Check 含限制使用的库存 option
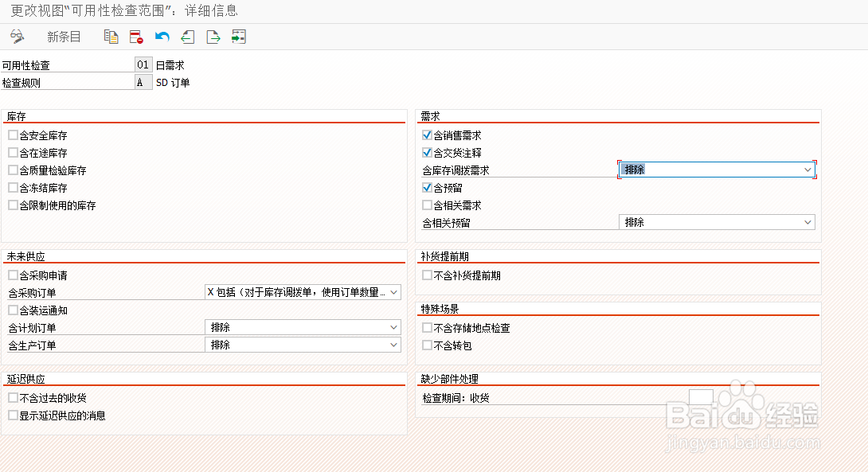Viewport: 868px width, 472px height. point(14,205)
